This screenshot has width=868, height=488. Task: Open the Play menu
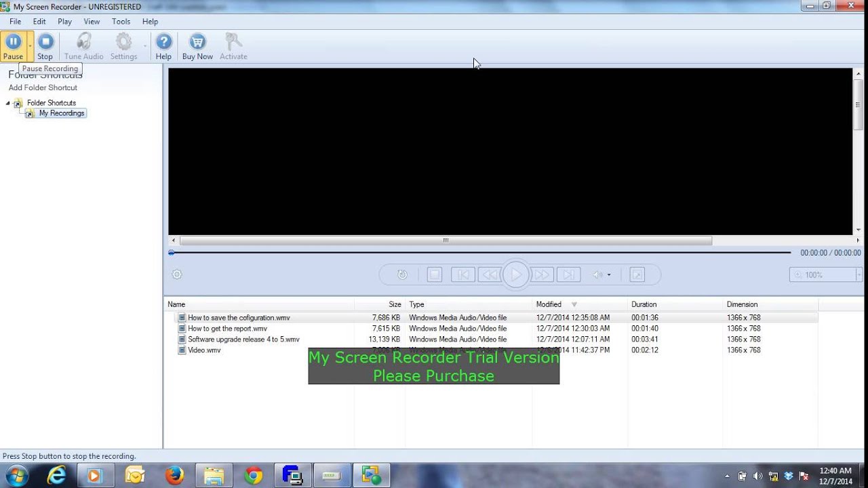pos(64,22)
